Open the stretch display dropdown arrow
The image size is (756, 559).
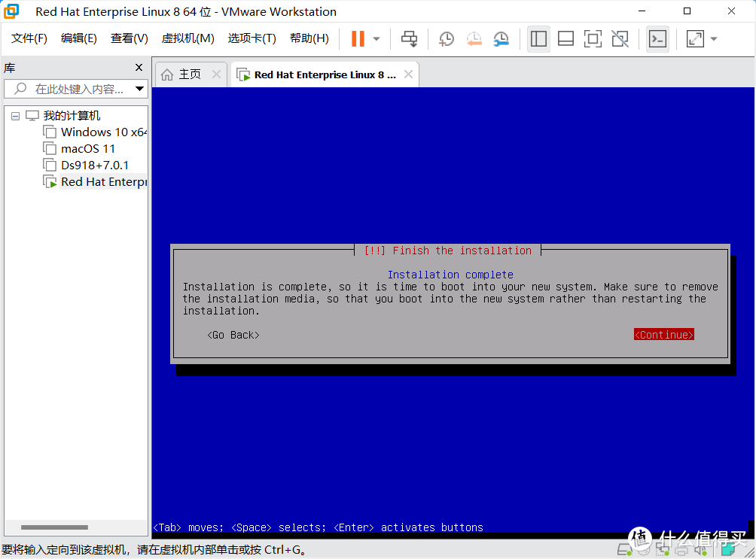tap(714, 39)
